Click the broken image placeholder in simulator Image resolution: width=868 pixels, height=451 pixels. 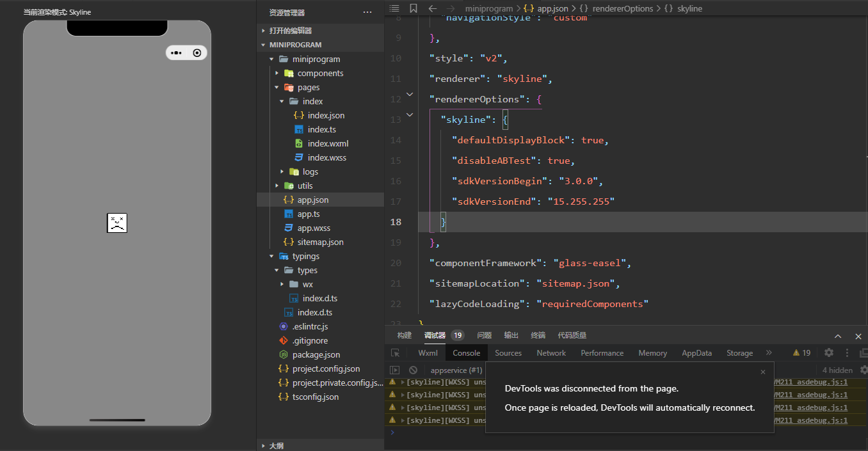pyautogui.click(x=117, y=223)
